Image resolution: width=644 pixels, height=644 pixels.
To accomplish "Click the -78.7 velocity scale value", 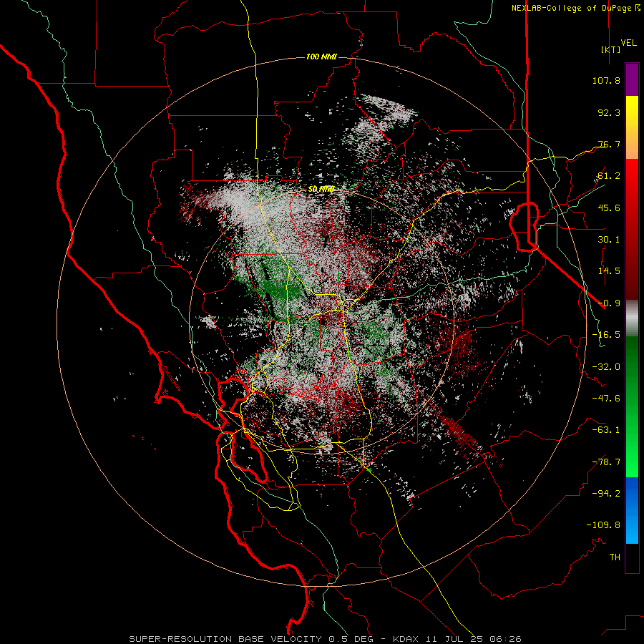I will click(x=606, y=462).
